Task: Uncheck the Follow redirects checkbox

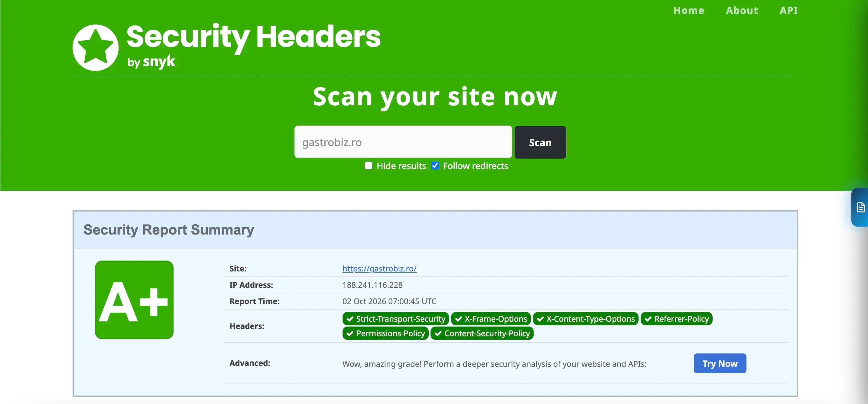Action: click(435, 166)
